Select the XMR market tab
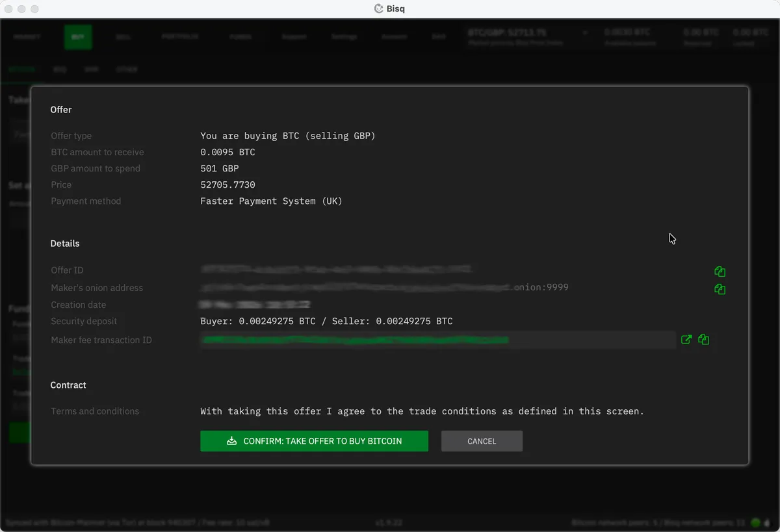The image size is (780, 532). 91,70
